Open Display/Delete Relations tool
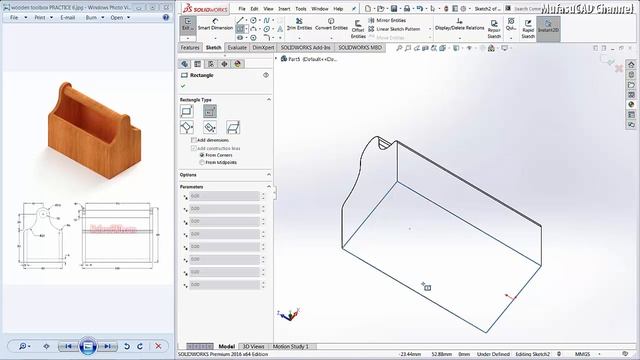This screenshot has width=640, height=360. (459, 24)
